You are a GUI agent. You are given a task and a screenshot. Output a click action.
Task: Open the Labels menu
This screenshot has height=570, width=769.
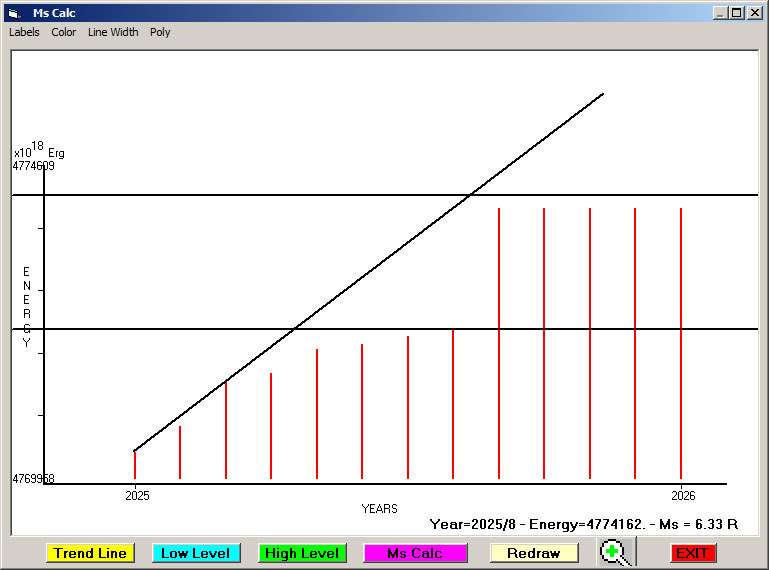click(24, 32)
